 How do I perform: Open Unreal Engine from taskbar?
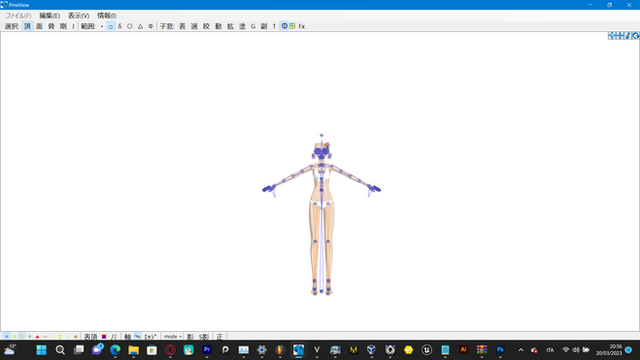(427, 350)
